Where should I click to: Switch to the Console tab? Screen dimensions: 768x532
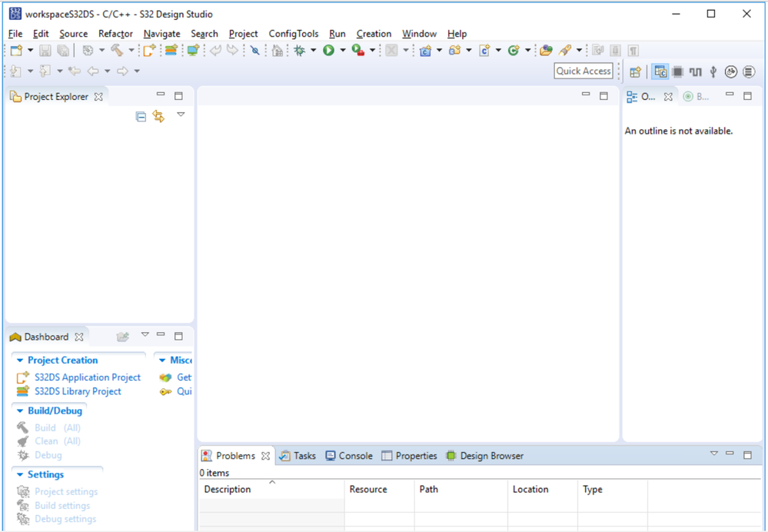pos(349,456)
